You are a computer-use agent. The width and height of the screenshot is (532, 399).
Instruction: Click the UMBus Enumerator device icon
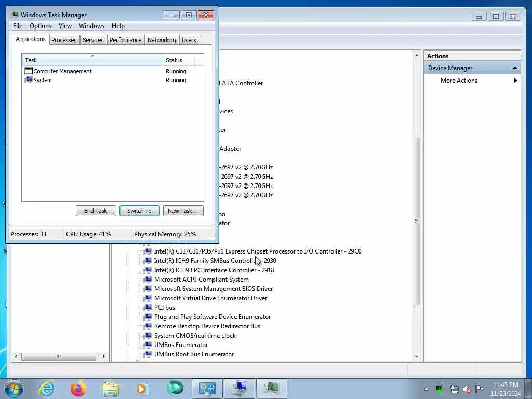point(148,345)
